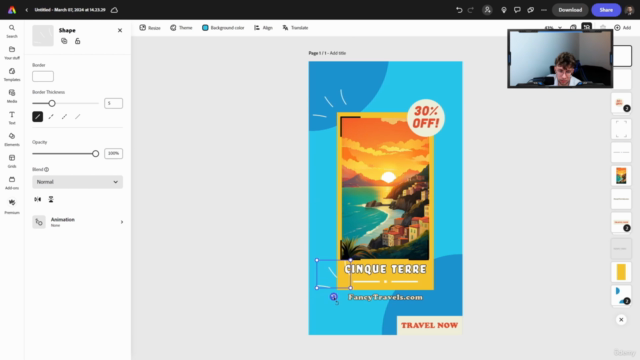Select the yellow rectangle layer thumbnail
Screen dimensions: 640x360
coord(621,272)
